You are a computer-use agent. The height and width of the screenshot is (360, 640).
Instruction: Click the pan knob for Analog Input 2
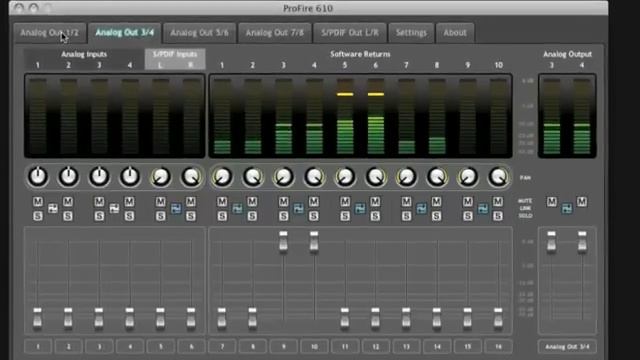[x=69, y=177]
